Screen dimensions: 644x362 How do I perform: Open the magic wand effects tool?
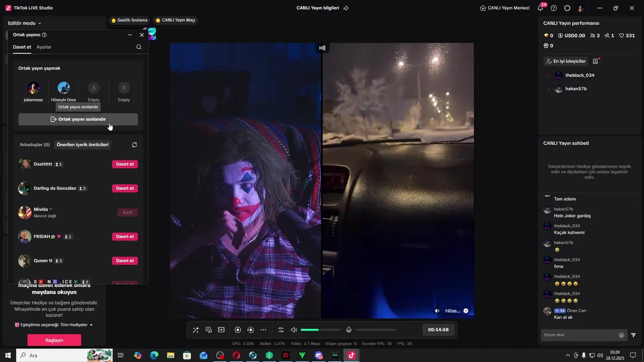(196, 330)
